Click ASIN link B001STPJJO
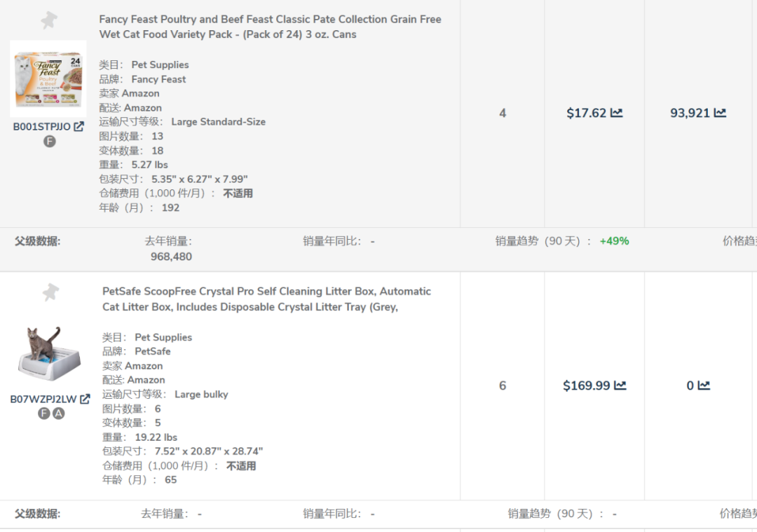The image size is (757, 532). [x=41, y=127]
